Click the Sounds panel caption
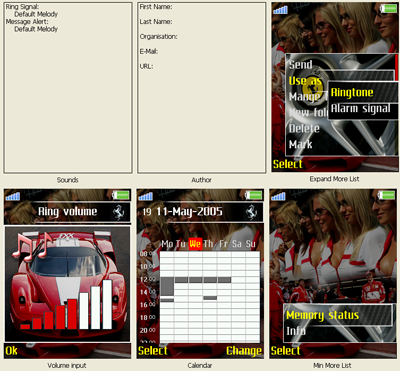This screenshot has height=371, width=400. click(x=67, y=180)
